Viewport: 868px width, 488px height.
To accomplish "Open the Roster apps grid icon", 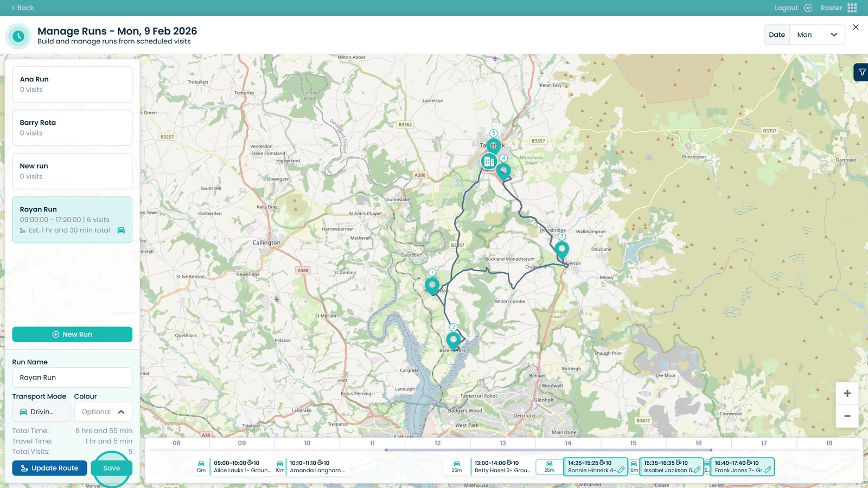I will point(852,8).
